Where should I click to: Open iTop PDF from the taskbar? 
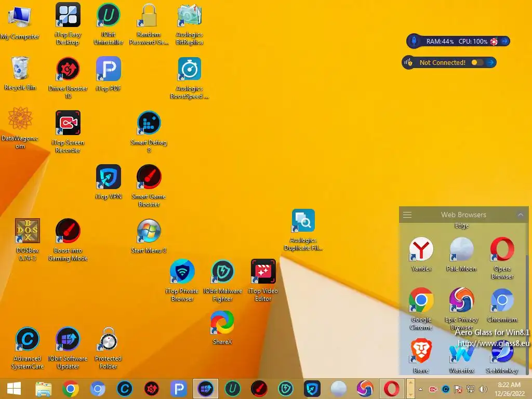click(x=179, y=389)
